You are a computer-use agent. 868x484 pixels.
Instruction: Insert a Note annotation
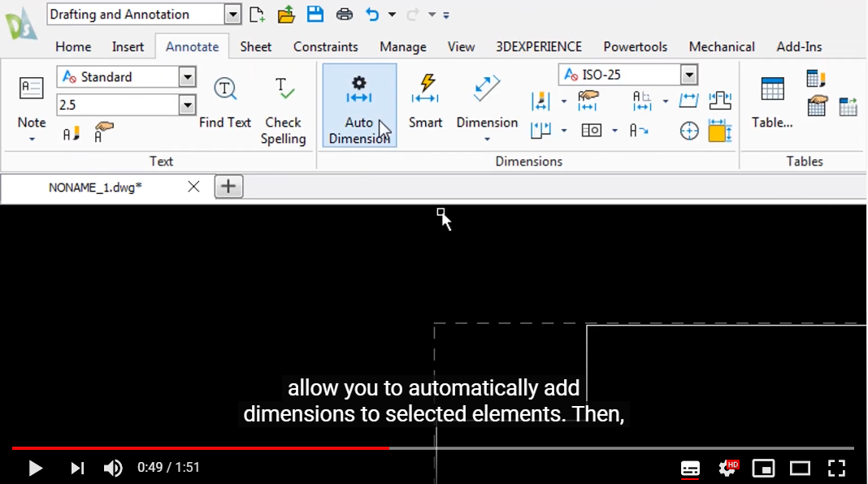[x=32, y=102]
